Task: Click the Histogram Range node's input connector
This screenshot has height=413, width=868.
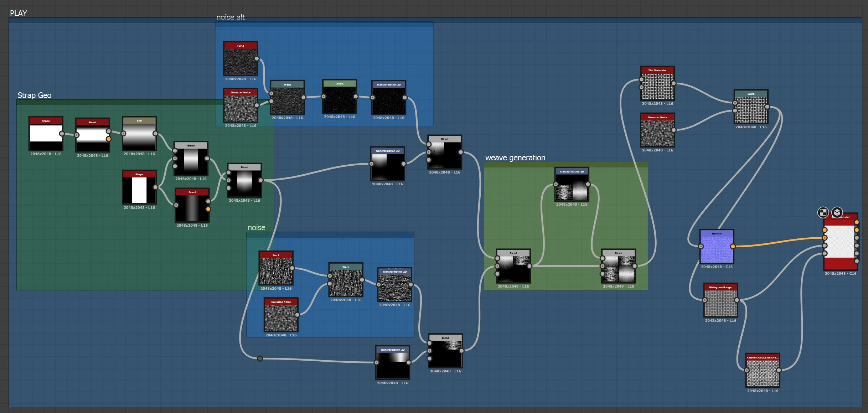Action: tap(704, 300)
